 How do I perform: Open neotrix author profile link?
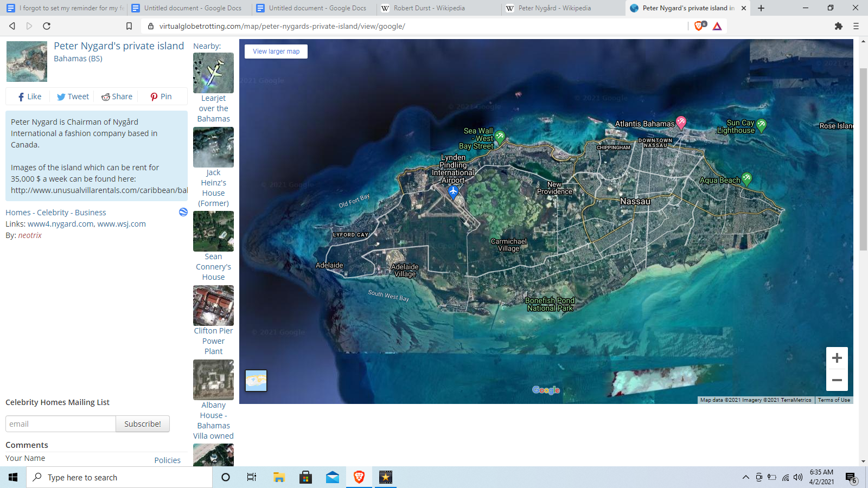(30, 235)
